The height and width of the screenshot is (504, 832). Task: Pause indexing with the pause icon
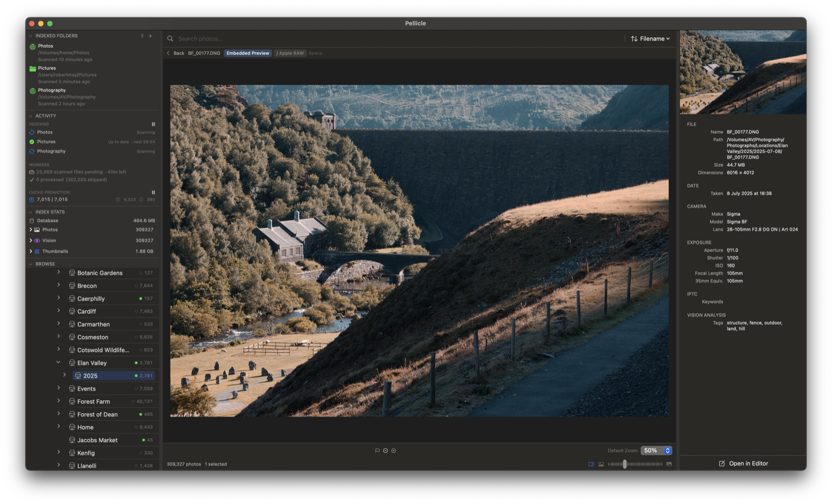pos(153,124)
